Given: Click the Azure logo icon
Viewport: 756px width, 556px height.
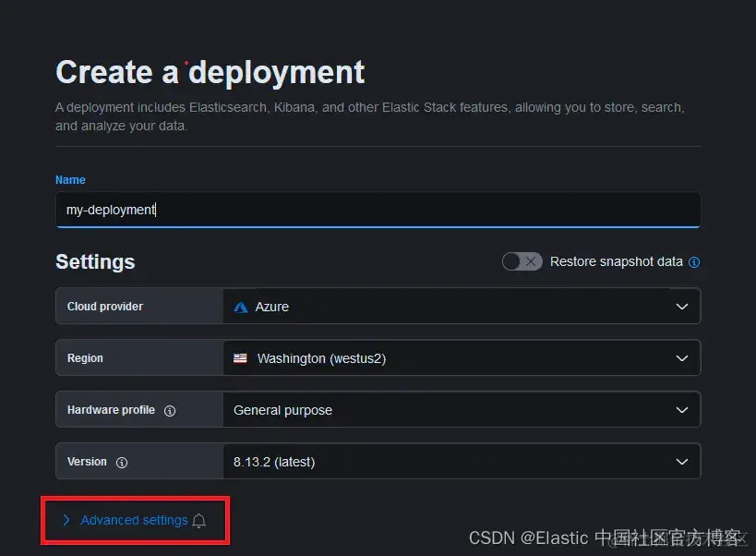Looking at the screenshot, I should click(241, 308).
